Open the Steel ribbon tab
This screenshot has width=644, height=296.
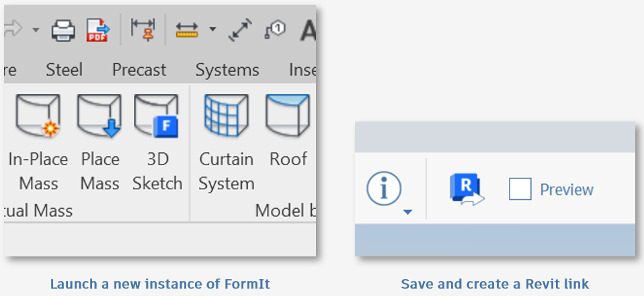[64, 70]
